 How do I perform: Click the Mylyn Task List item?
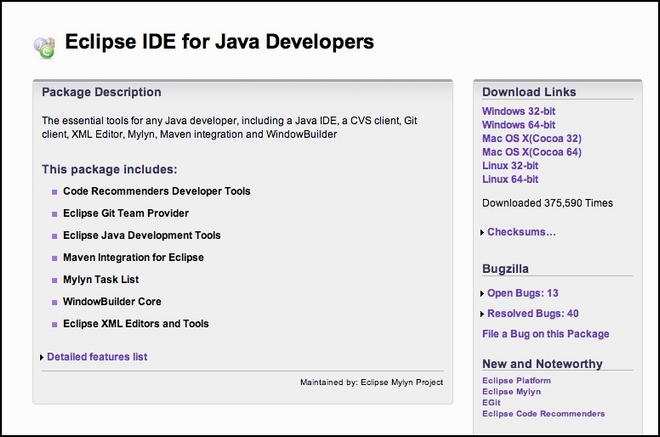(x=101, y=280)
